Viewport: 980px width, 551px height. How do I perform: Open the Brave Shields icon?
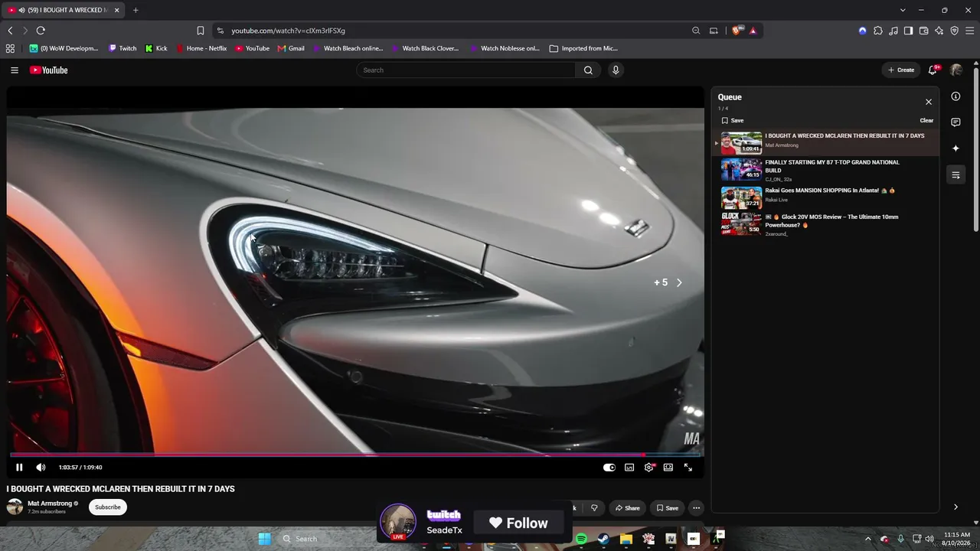click(737, 31)
